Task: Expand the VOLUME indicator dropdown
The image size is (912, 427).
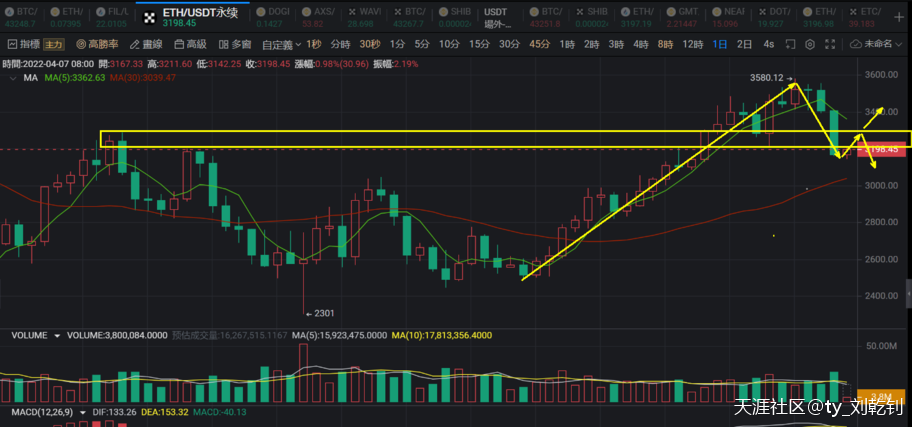Action: (x=56, y=337)
